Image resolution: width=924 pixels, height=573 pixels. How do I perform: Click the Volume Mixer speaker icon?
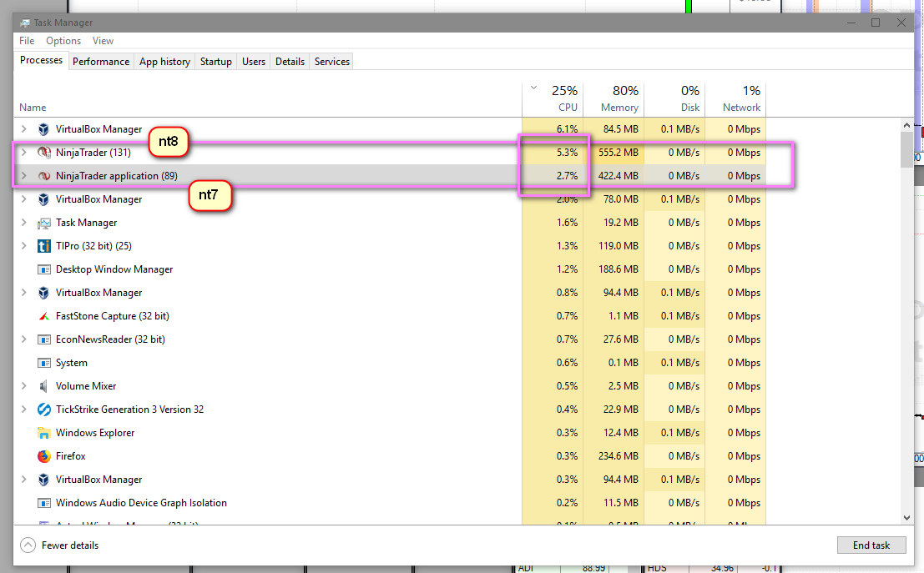click(43, 386)
